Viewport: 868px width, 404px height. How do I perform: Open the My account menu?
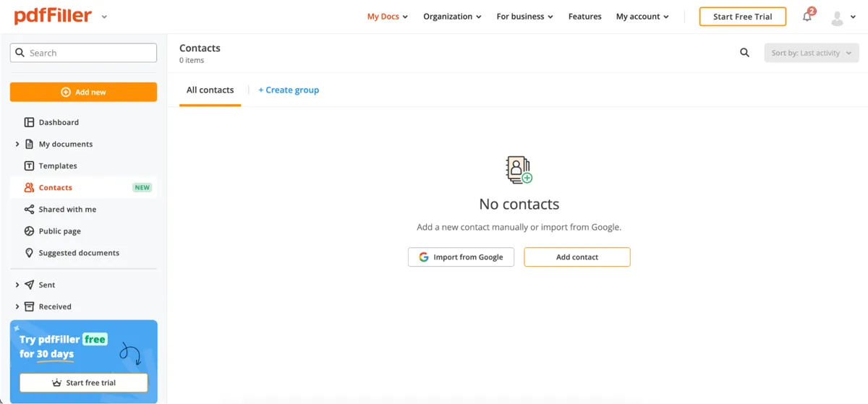[642, 17]
